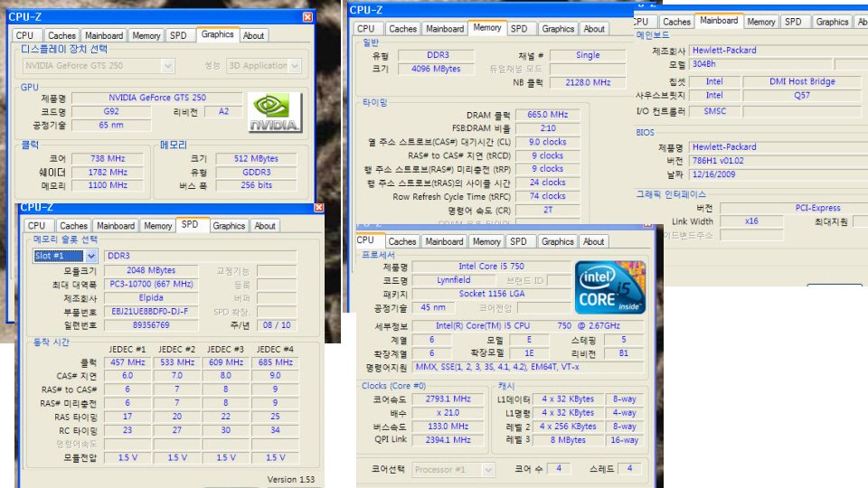
Task: Open Memory tab in SPD window
Action: pos(157,226)
